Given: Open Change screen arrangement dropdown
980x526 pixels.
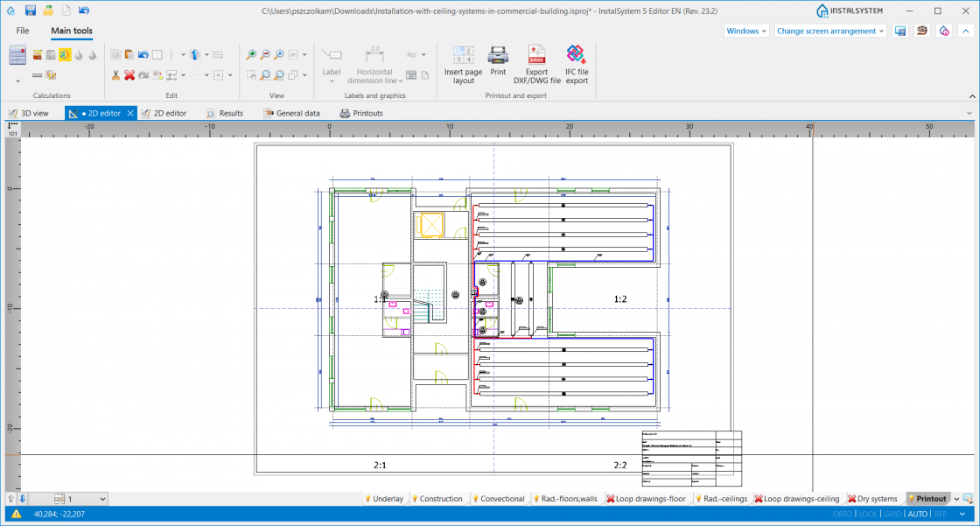Looking at the screenshot, I should [x=830, y=31].
